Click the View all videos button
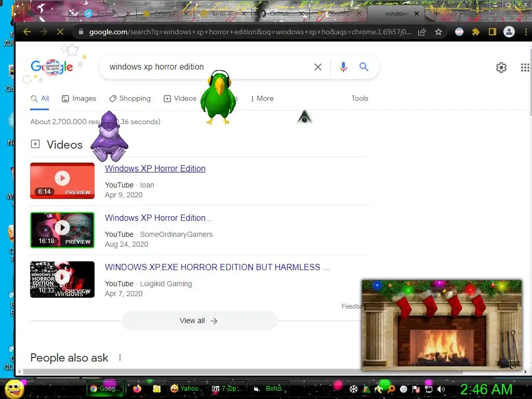Image resolution: width=532 pixels, height=399 pixels. pyautogui.click(x=199, y=321)
